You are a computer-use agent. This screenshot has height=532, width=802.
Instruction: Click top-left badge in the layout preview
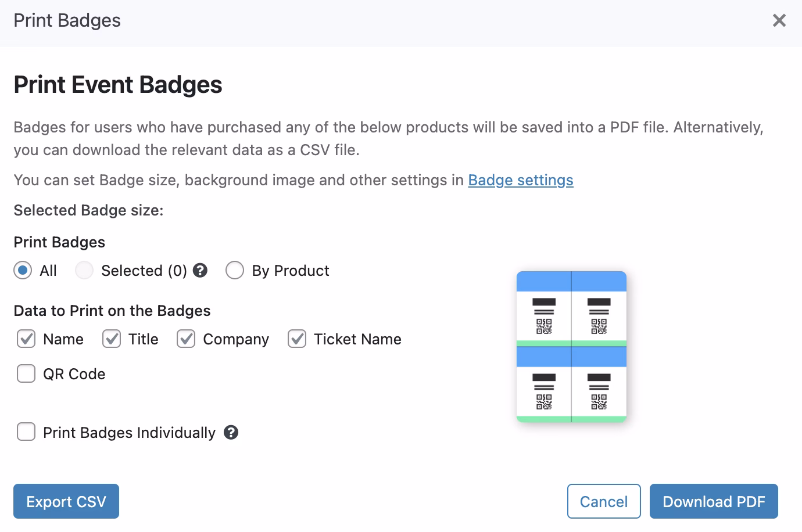click(x=544, y=309)
